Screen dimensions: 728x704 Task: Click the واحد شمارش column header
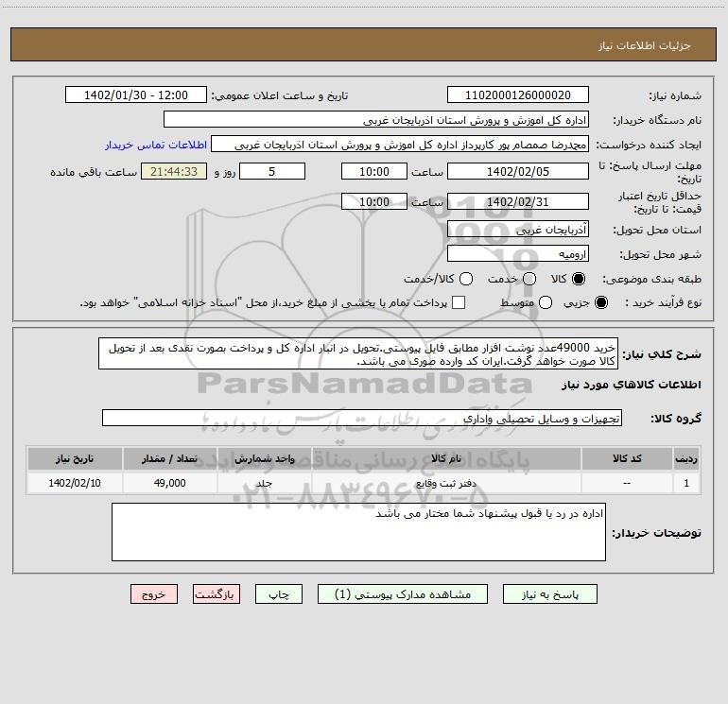tap(264, 458)
